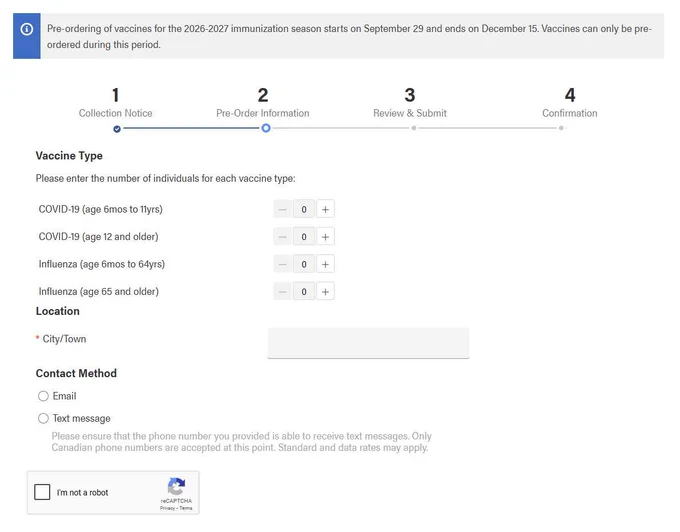Viewport: 680px width, 532px height.
Task: Open reCAPTCHA Terms link
Action: point(186,508)
